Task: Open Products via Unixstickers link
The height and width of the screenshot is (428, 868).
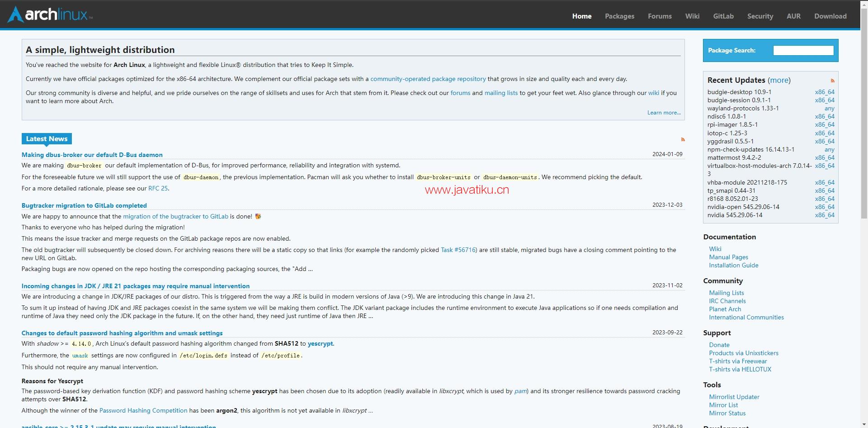Action: [x=744, y=353]
